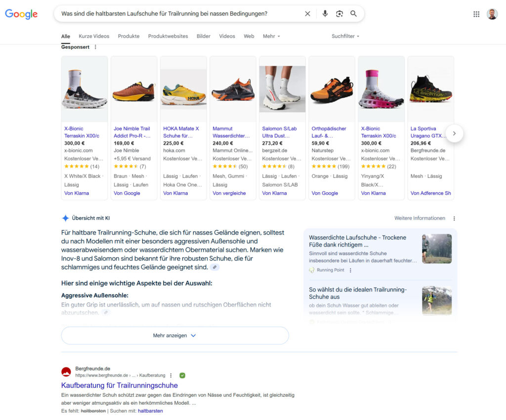Viewport: 506px width, 420px height.
Task: Click 'Von Klarna' under HOKA product
Action: pos(175,193)
